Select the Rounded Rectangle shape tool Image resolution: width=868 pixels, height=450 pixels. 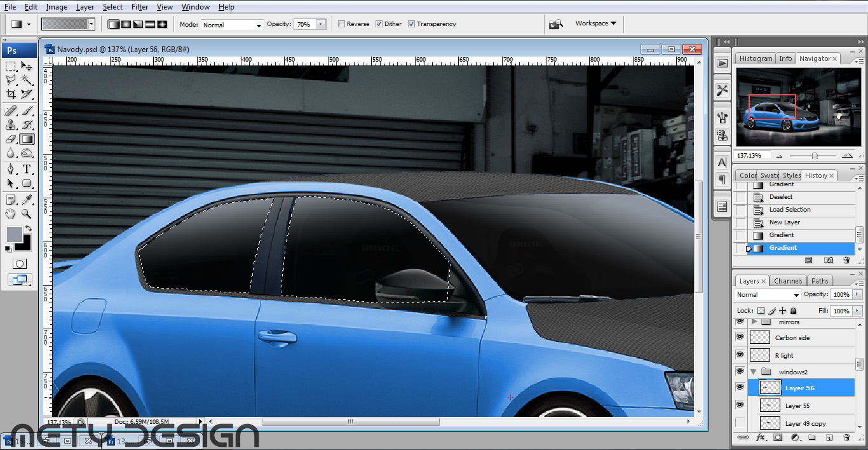pyautogui.click(x=27, y=184)
